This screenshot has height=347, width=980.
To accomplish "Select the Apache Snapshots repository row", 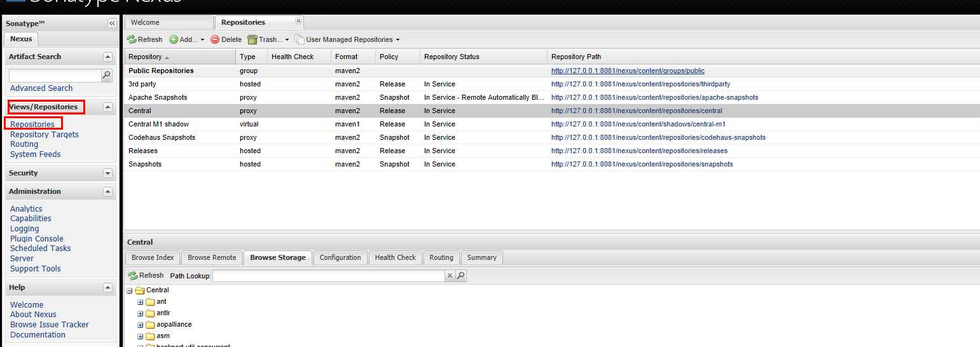I will [551, 97].
